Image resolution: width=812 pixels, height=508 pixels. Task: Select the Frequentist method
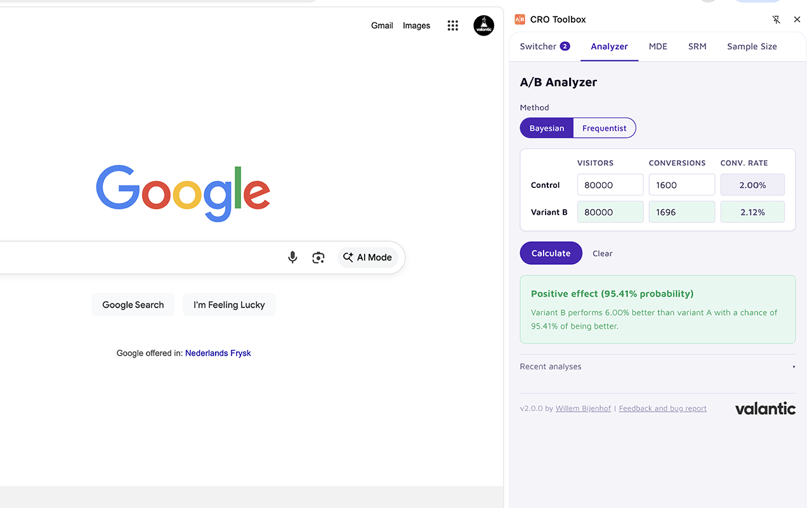(x=604, y=128)
